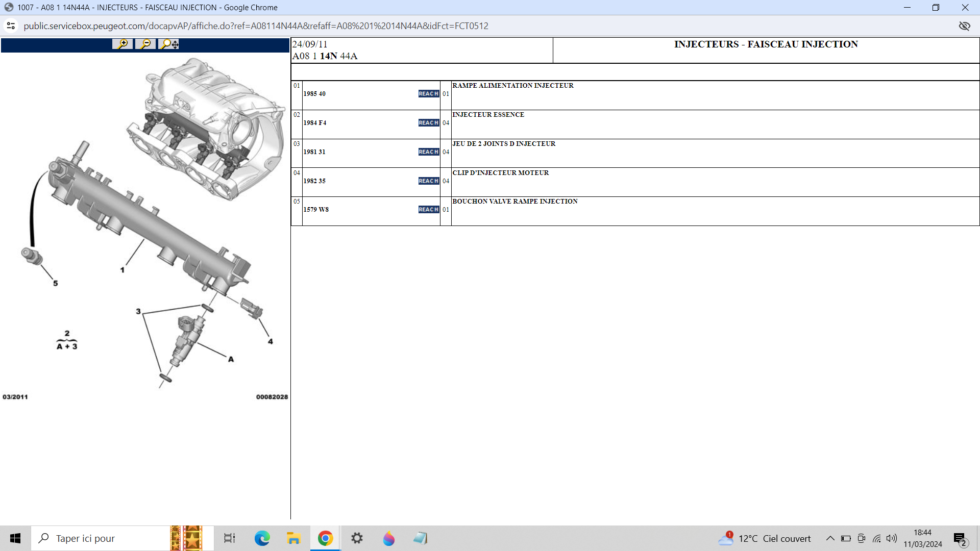The height and width of the screenshot is (551, 980).
Task: Click the zoom out magnifier icon
Action: tap(146, 44)
